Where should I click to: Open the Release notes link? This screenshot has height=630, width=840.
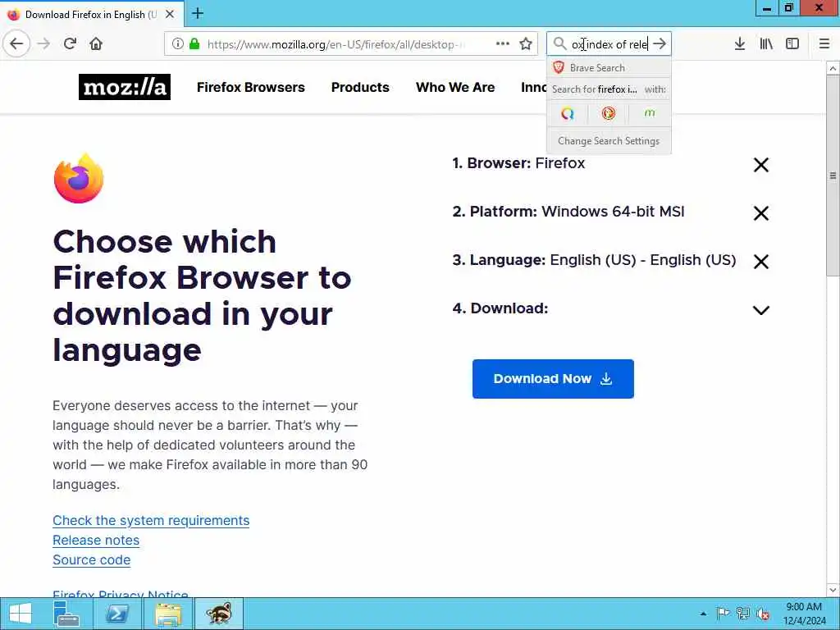96,540
